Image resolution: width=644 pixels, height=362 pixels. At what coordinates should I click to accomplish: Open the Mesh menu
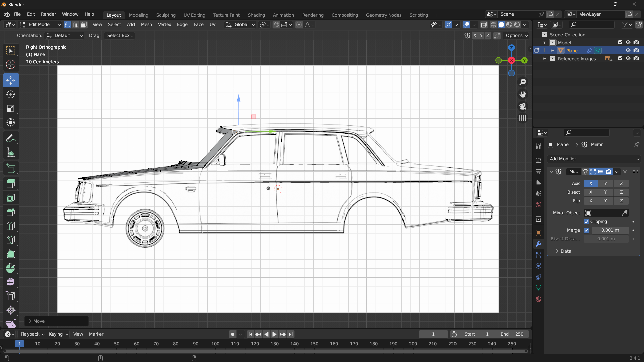tap(146, 25)
